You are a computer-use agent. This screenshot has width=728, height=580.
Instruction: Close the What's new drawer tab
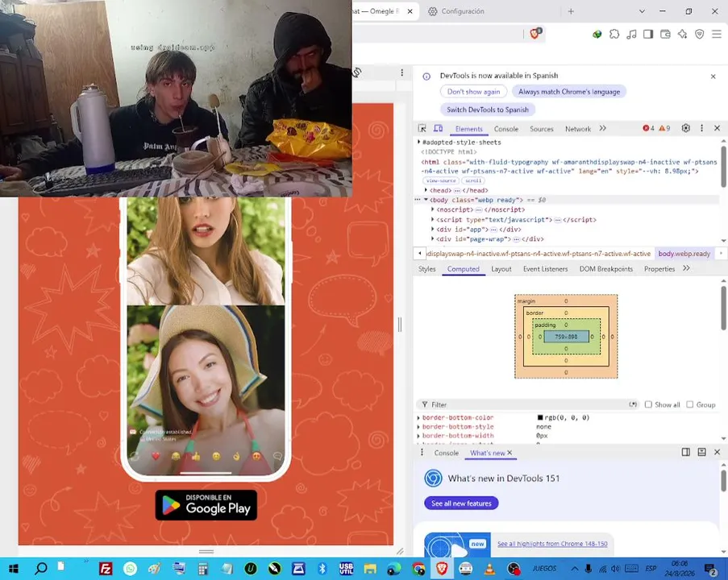click(x=510, y=453)
